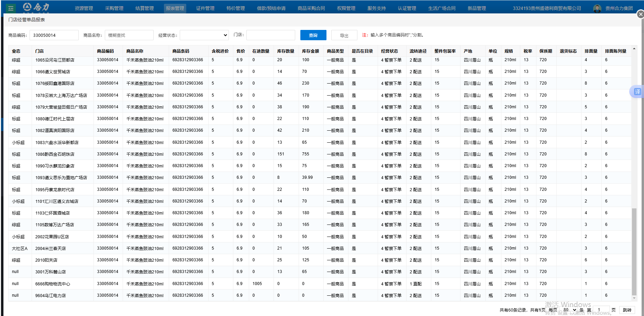Click the table scrollbar down arrow
The height and width of the screenshot is (316, 644).
pyautogui.click(x=634, y=298)
